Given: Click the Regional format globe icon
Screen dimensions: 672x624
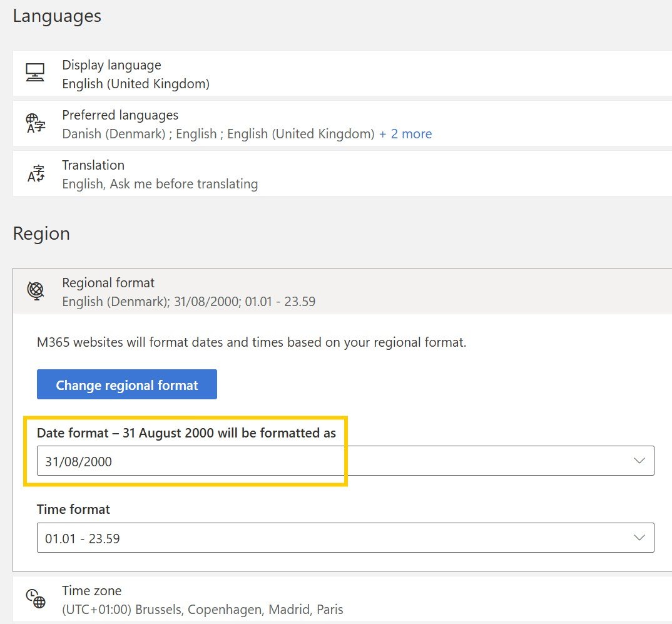Looking at the screenshot, I should point(35,291).
